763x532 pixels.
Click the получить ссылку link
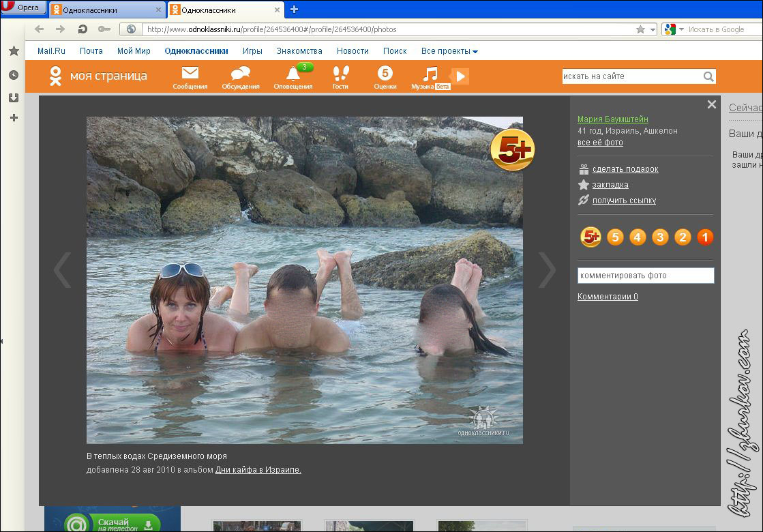(x=624, y=201)
